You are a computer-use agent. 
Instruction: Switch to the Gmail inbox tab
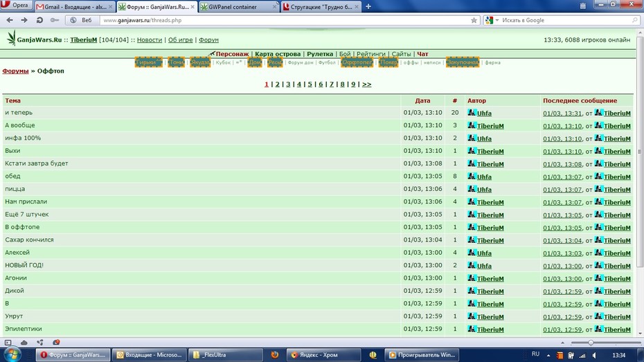pos(74,6)
